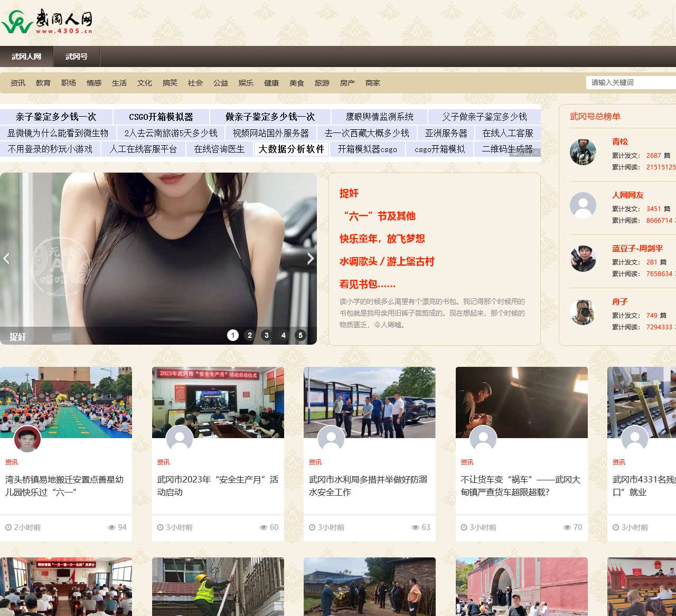676x616 pixels.
Task: Click author avatar on 湾头桥镇 article card
Action: click(27, 439)
